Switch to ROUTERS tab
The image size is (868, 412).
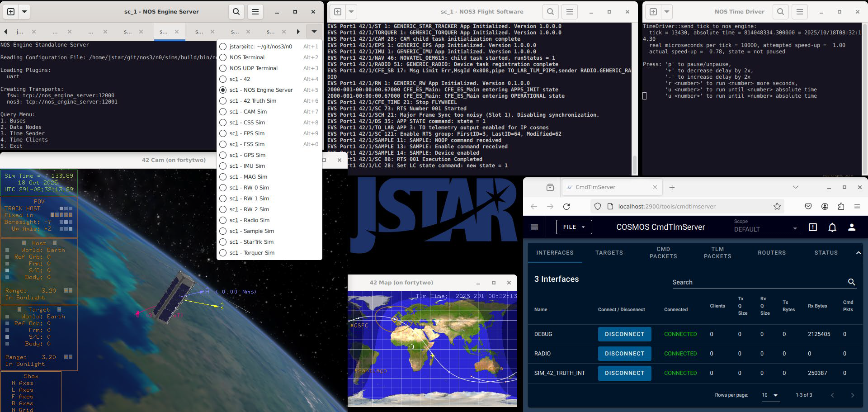click(772, 253)
